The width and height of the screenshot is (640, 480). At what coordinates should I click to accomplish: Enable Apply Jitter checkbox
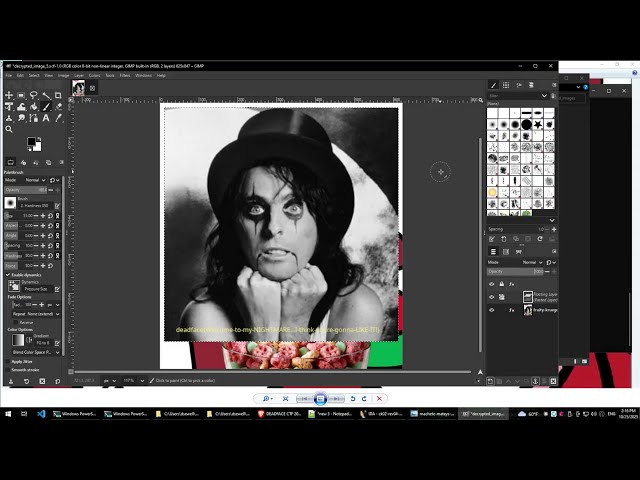tap(8, 362)
